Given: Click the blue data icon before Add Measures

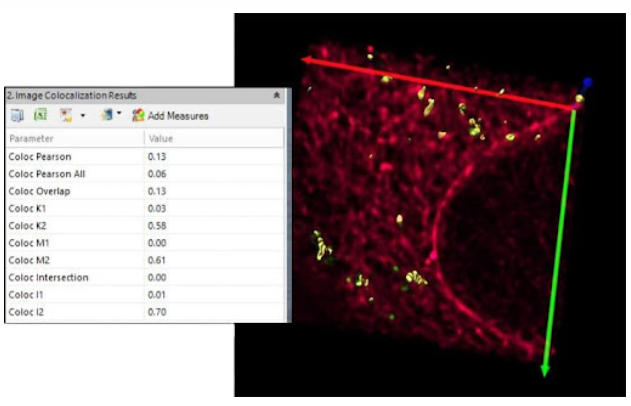Looking at the screenshot, I should 107,115.
